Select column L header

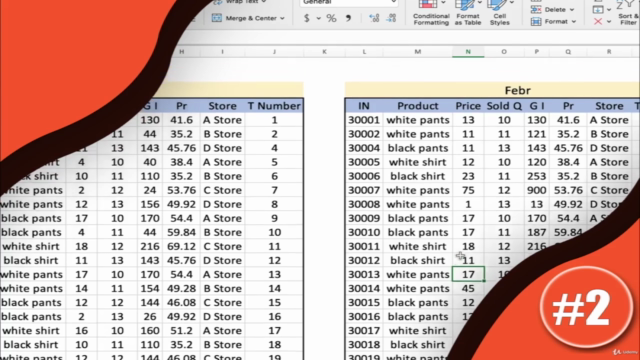pos(364,52)
